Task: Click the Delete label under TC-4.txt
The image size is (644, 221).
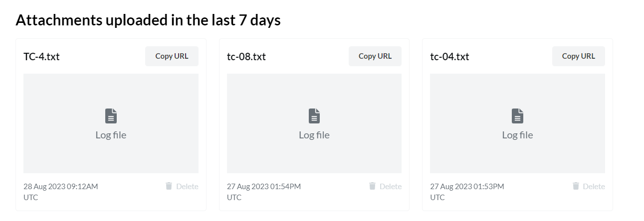Action: [x=187, y=186]
